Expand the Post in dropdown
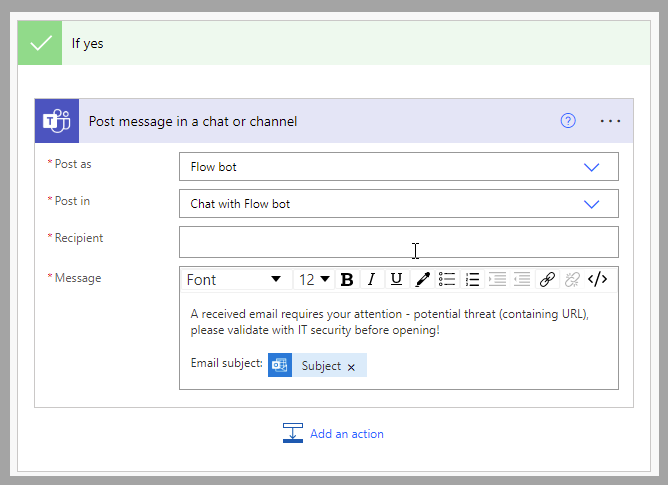 [591, 204]
